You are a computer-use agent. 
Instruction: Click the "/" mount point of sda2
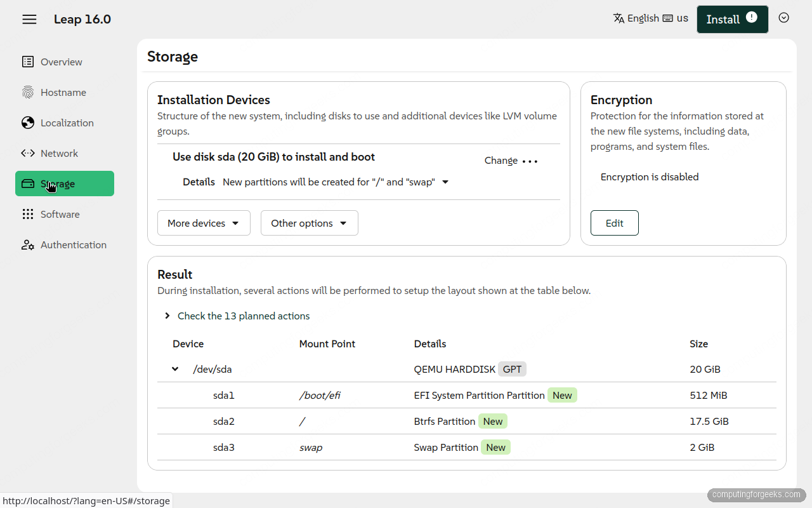pos(302,421)
